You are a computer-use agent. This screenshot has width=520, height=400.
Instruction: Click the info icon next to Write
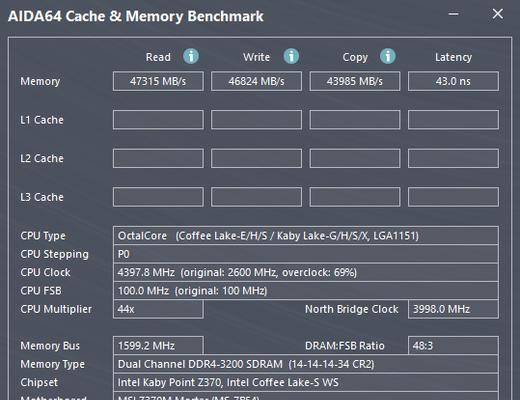291,56
